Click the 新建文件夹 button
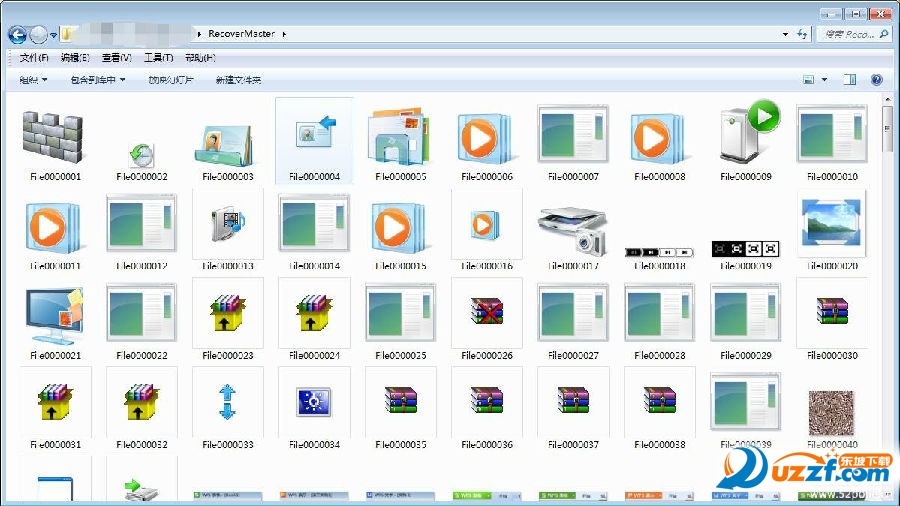 pos(238,80)
